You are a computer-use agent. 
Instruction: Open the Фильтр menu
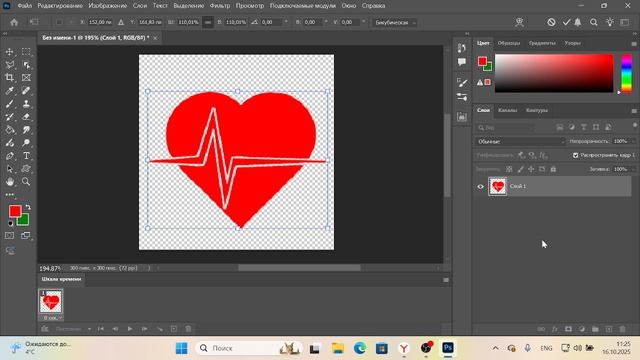220,6
